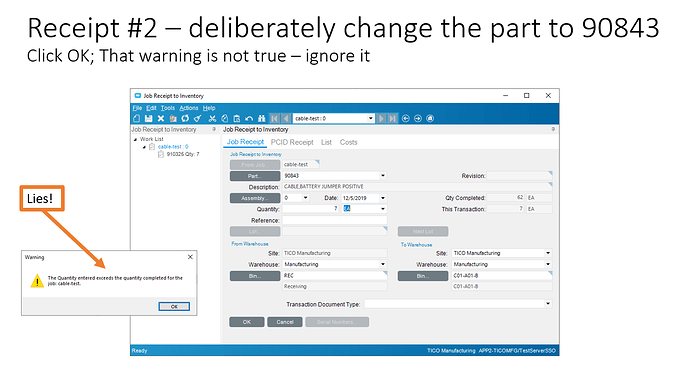This screenshot has height=372, width=690.
Task: Click the Copy toolbar icon
Action: (225, 118)
